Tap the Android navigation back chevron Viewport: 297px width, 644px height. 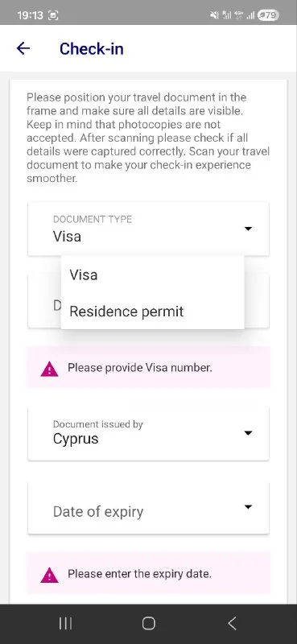pos(232,623)
